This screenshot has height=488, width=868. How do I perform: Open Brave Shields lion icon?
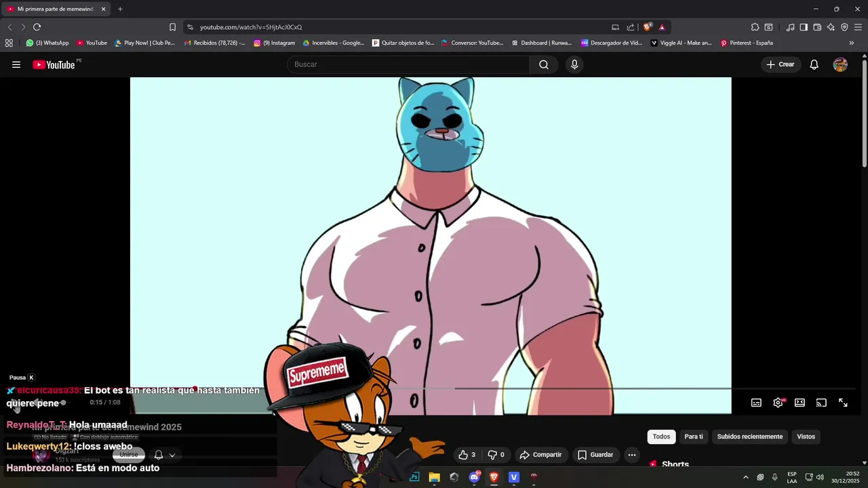[x=648, y=27]
